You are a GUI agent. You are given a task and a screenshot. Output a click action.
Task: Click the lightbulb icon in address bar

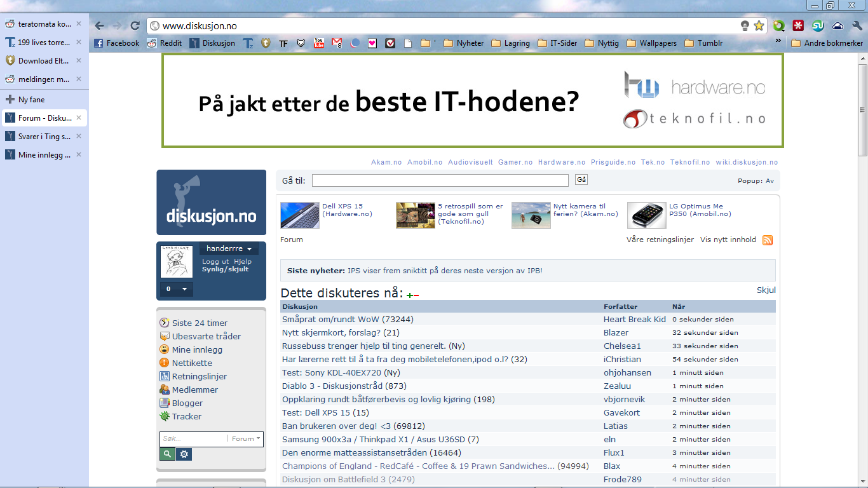(x=745, y=26)
